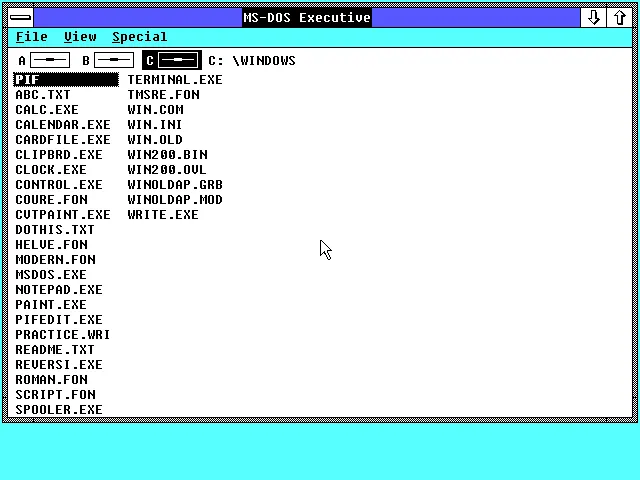
Task: Open the Special menu
Action: click(140, 37)
